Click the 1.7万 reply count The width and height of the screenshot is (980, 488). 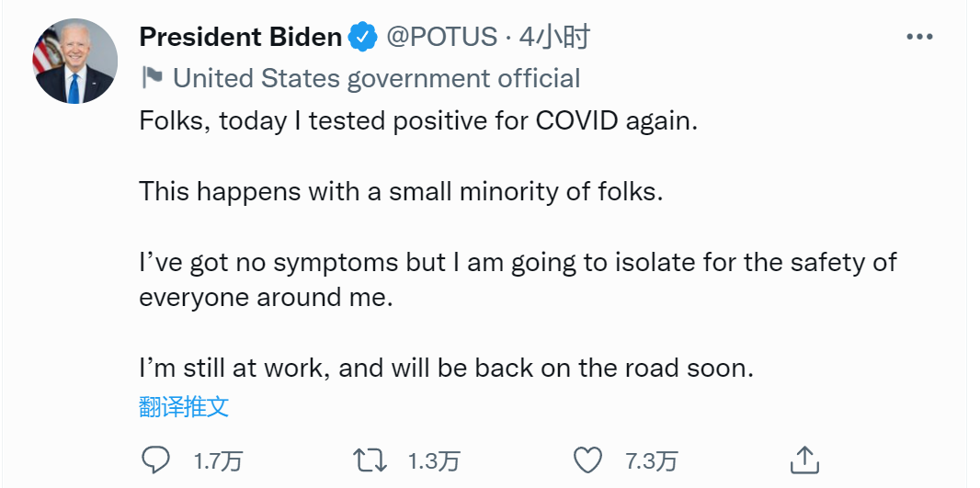[218, 460]
